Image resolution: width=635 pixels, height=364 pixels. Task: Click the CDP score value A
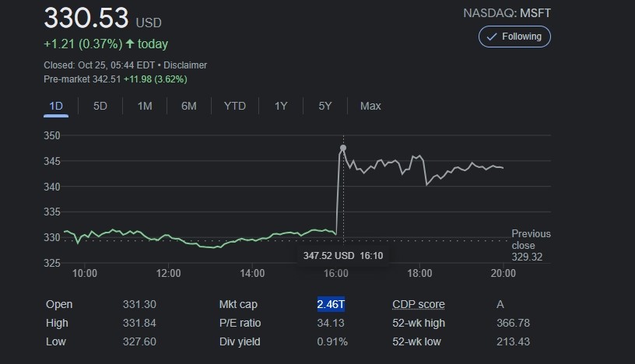tap(500, 304)
